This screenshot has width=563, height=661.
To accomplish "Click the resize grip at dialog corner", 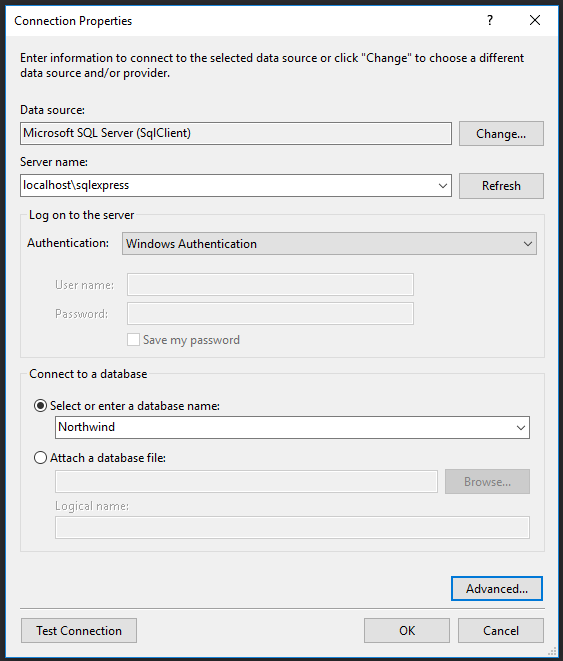I will (x=552, y=652).
